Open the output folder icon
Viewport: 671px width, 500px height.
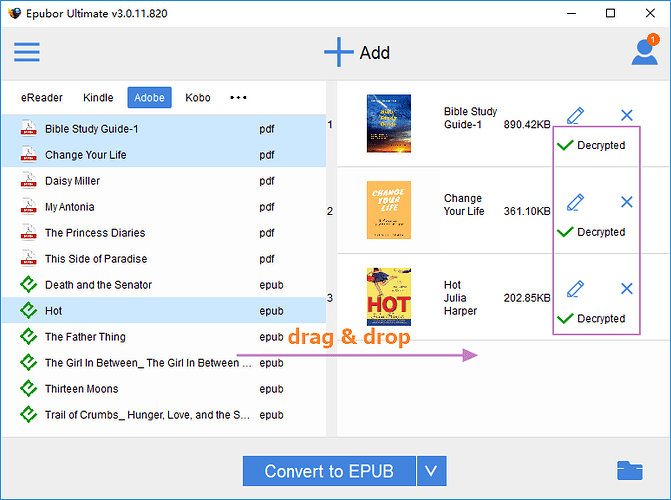pyautogui.click(x=629, y=470)
